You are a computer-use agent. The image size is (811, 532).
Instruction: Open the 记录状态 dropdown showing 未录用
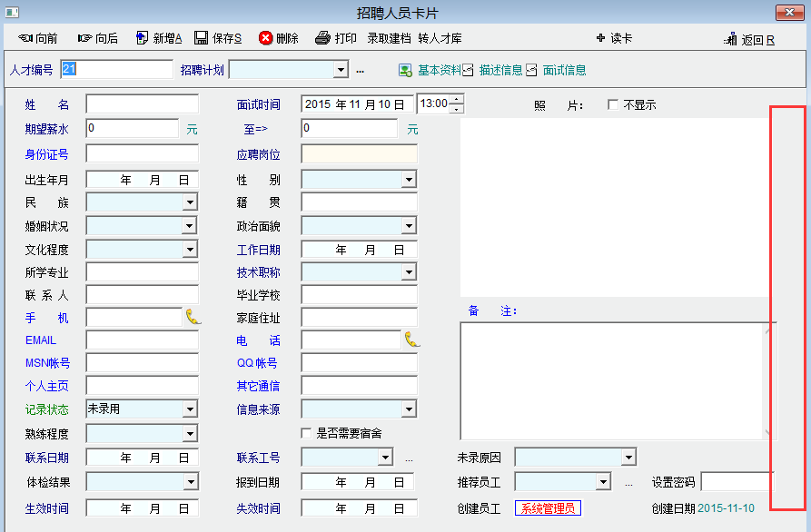190,409
